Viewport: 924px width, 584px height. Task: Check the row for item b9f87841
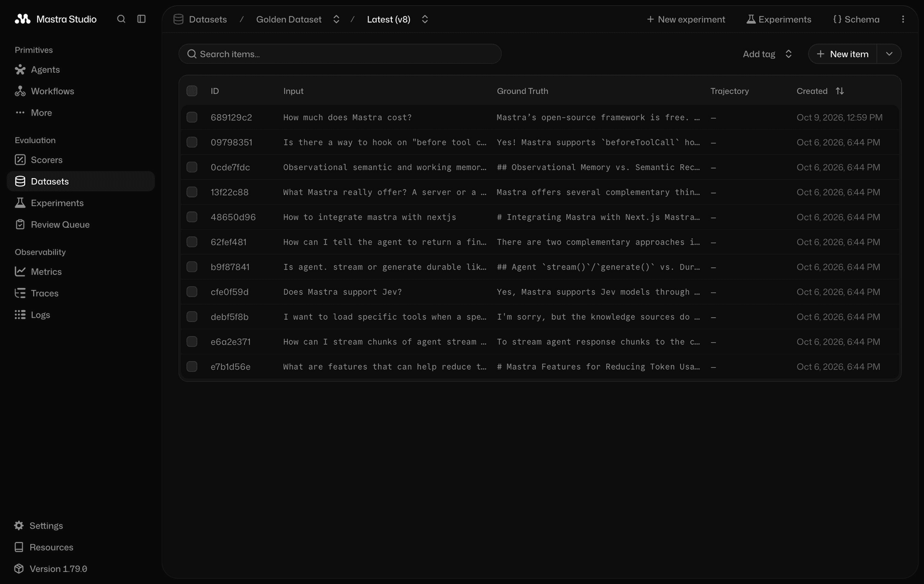click(x=192, y=267)
